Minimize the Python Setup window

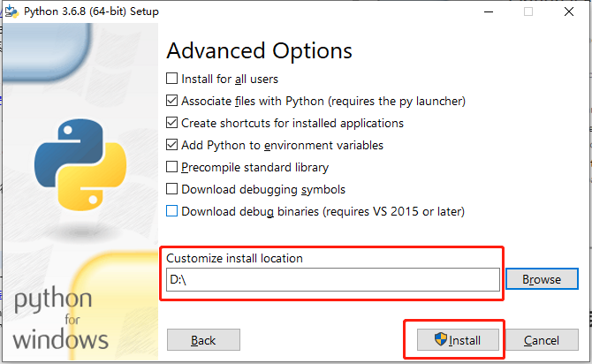point(489,11)
